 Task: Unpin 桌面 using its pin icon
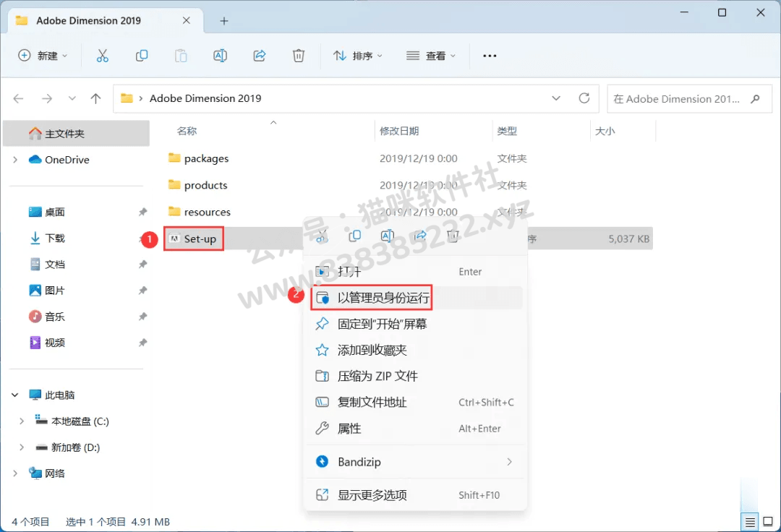coord(143,212)
